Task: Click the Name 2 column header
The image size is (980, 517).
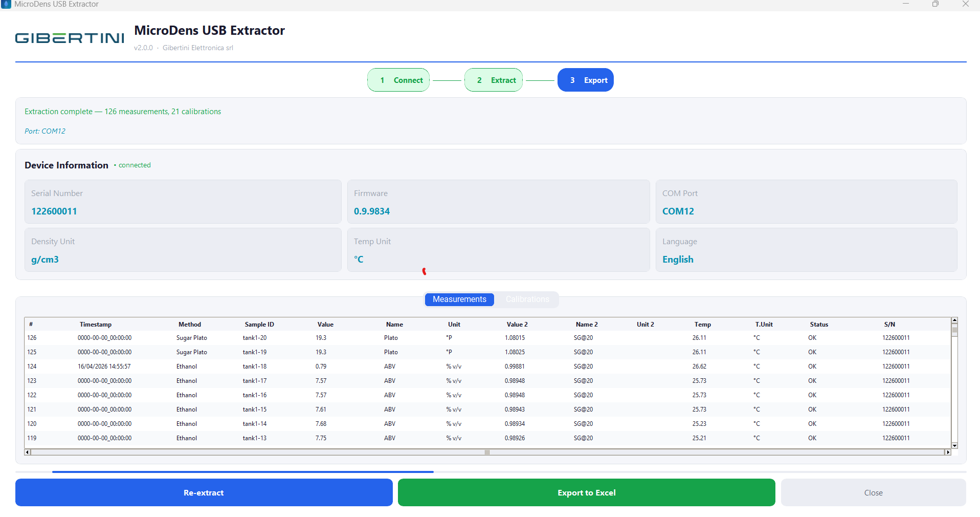Action: tap(587, 325)
